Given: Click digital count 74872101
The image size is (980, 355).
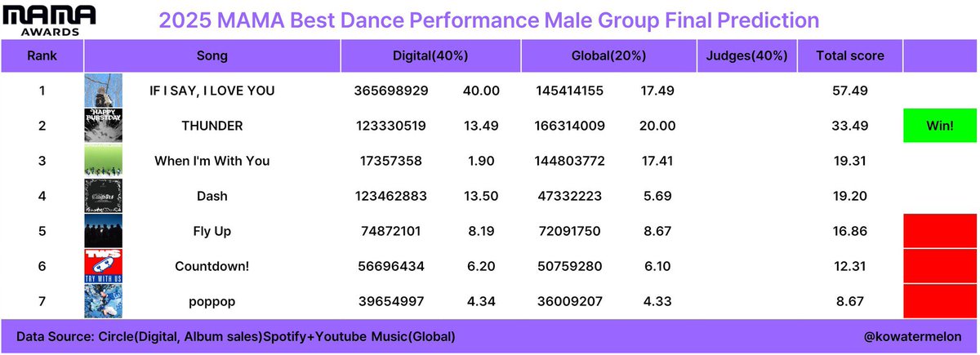Looking at the screenshot, I should (x=391, y=231).
